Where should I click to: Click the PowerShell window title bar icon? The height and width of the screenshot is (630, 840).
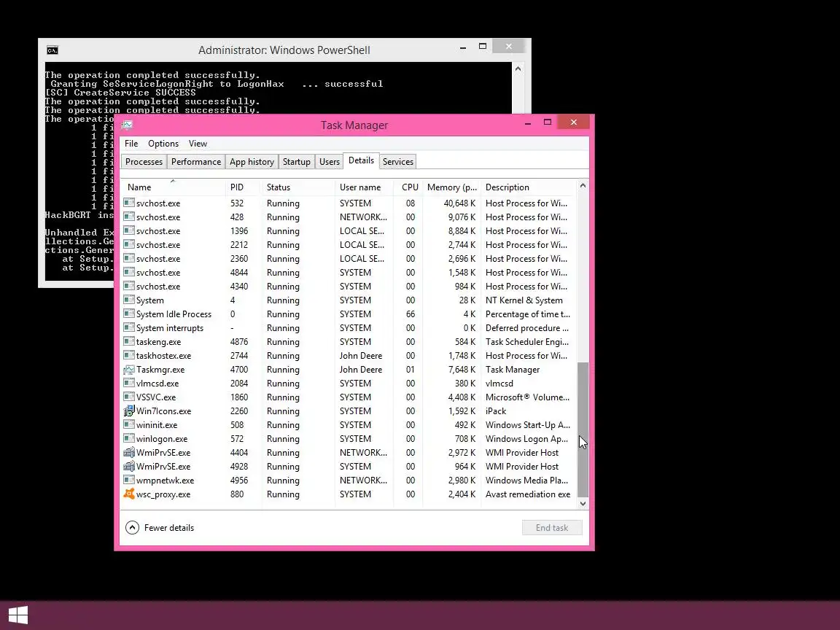(52, 50)
